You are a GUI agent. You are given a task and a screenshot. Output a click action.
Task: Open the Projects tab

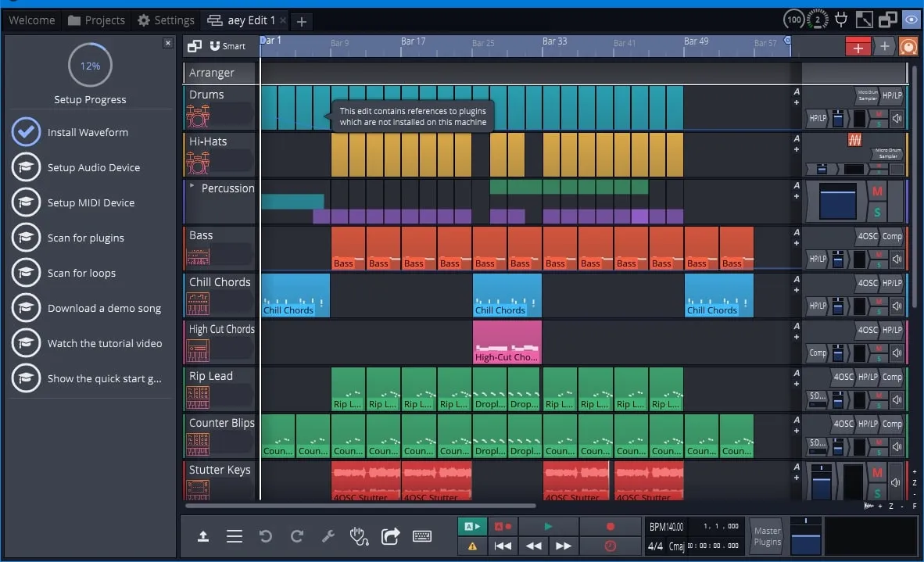click(97, 20)
